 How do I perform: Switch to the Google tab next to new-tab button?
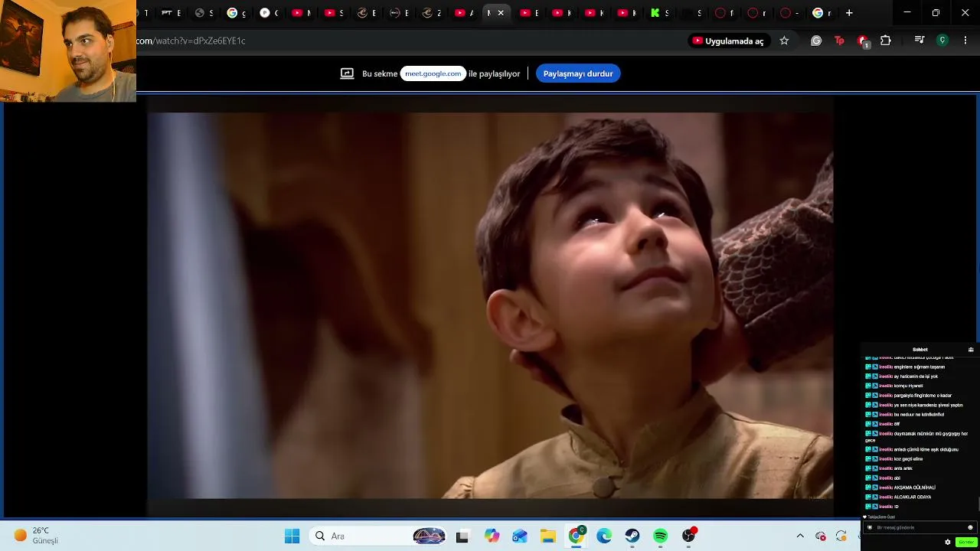pos(822,13)
